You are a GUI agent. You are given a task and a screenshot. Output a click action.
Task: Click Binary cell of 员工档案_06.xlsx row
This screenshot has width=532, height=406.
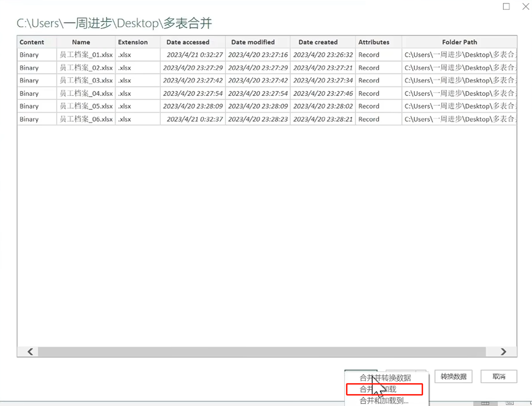click(29, 119)
